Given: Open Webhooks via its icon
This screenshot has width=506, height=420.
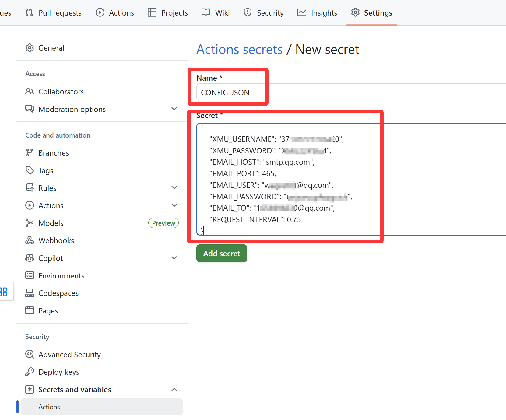Looking at the screenshot, I should tap(30, 240).
